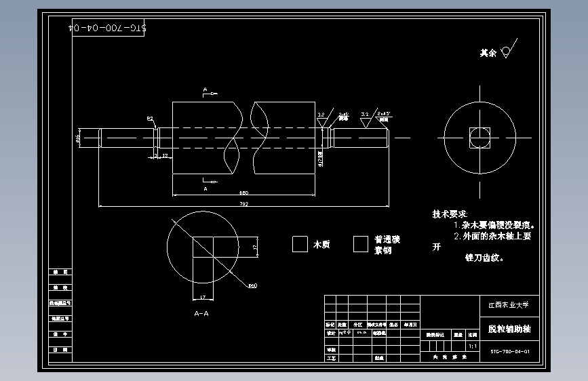Click the "标准化" cell in title block
The width and height of the screenshot is (588, 381).
click(x=379, y=333)
